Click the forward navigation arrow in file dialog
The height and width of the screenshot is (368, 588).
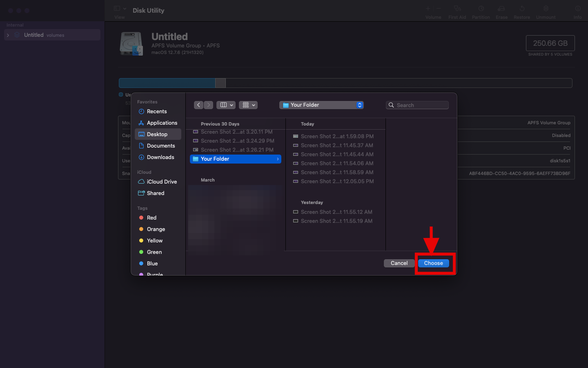tap(208, 105)
